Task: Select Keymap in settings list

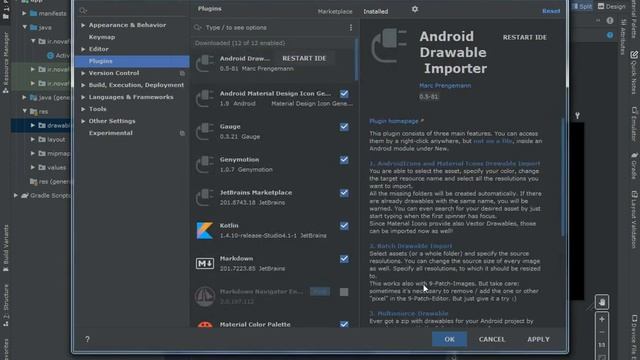Action: (x=102, y=37)
